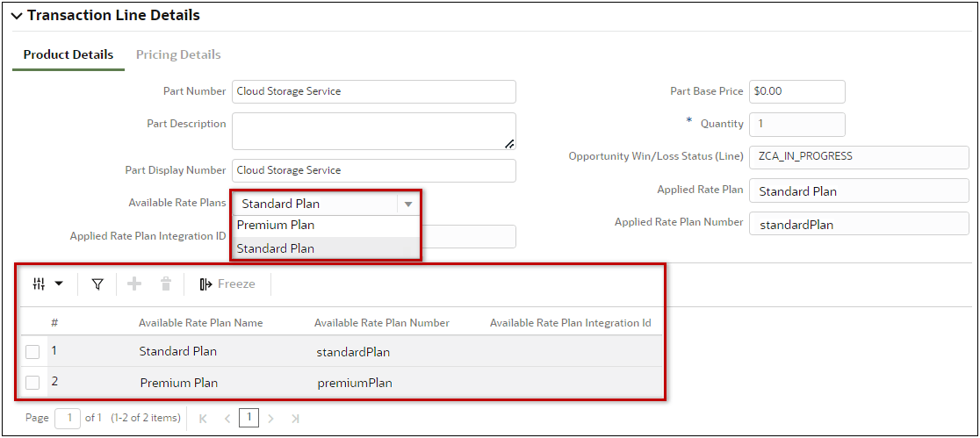The width and height of the screenshot is (980, 438).
Task: Click the Part Description text area
Action: (374, 131)
